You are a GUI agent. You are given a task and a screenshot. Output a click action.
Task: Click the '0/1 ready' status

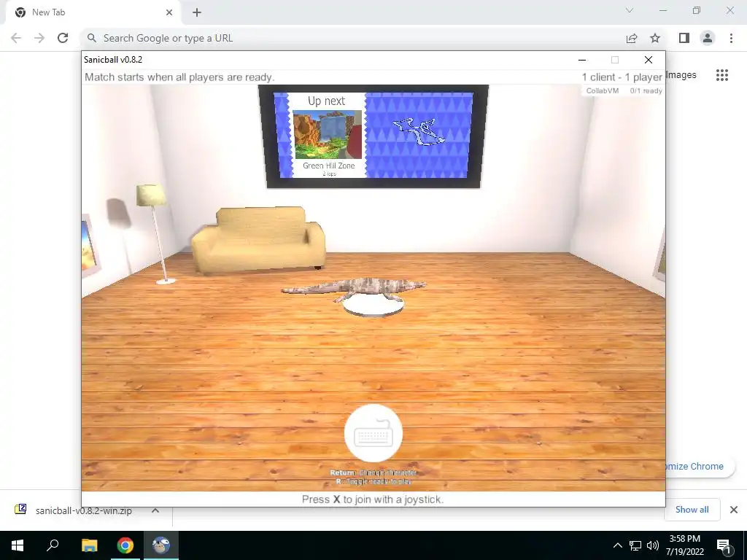click(x=646, y=90)
